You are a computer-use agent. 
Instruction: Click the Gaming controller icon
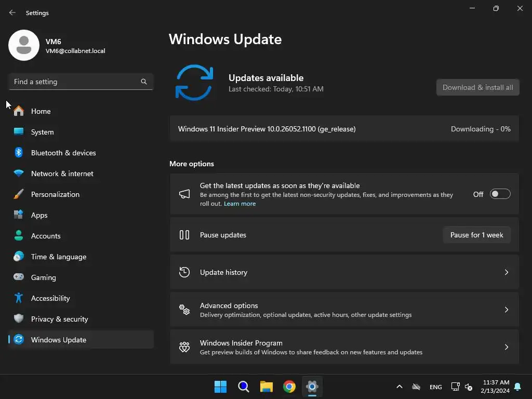19,277
